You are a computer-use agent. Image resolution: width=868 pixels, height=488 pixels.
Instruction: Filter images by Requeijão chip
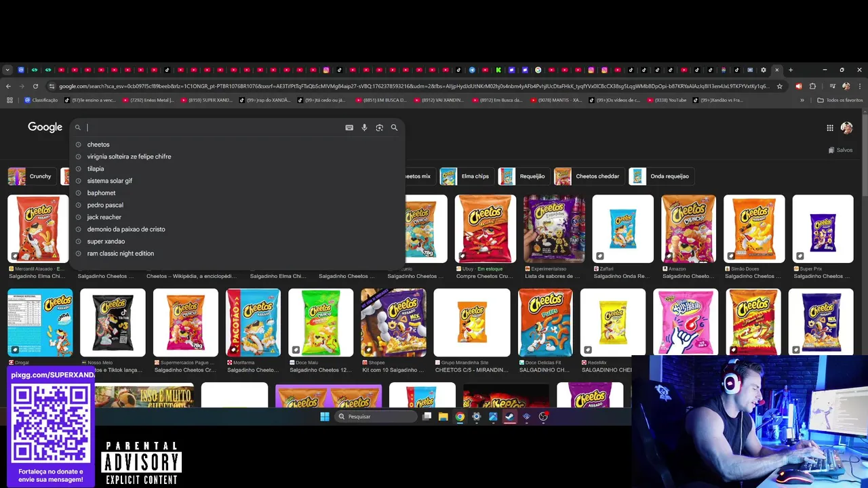tap(524, 176)
